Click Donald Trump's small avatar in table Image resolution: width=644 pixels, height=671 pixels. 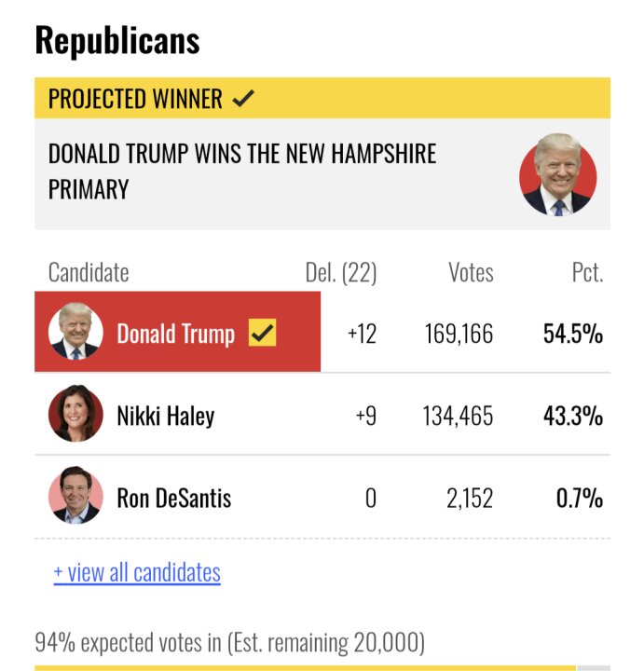75,331
